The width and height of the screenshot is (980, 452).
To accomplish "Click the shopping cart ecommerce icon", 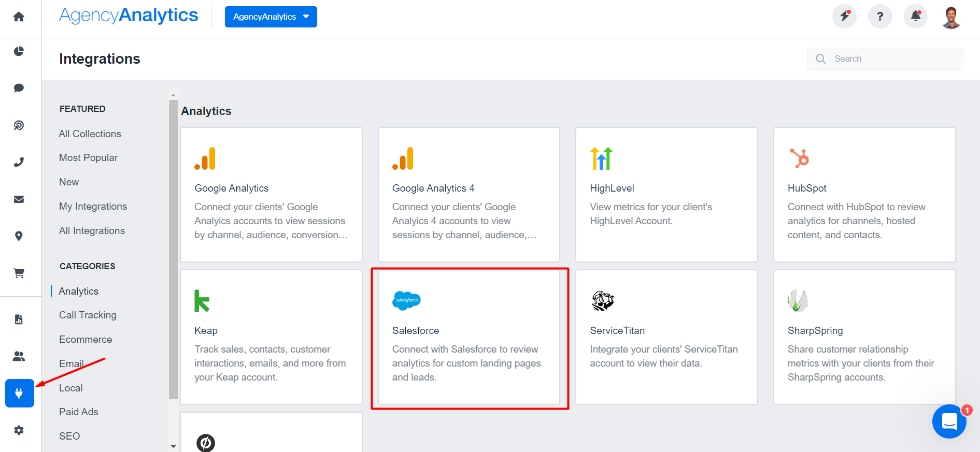I will (x=19, y=273).
